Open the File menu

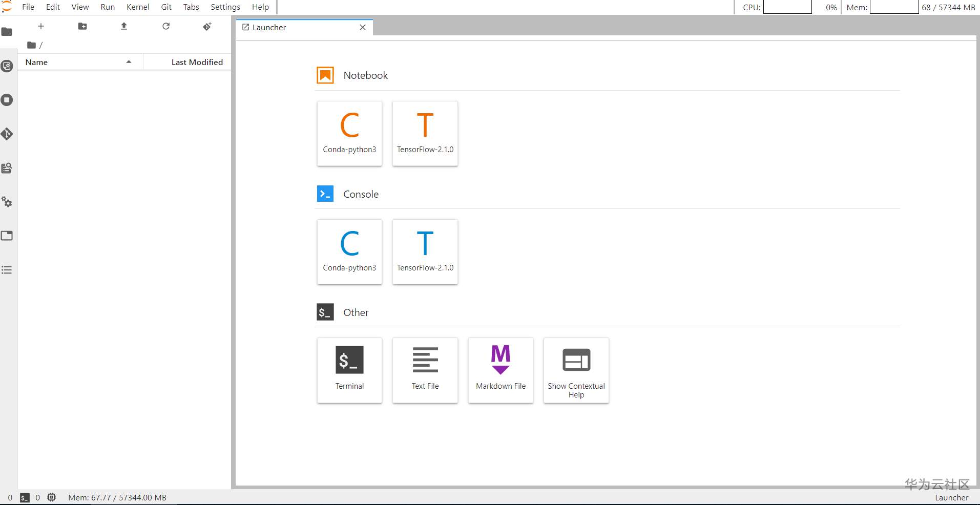(x=28, y=7)
